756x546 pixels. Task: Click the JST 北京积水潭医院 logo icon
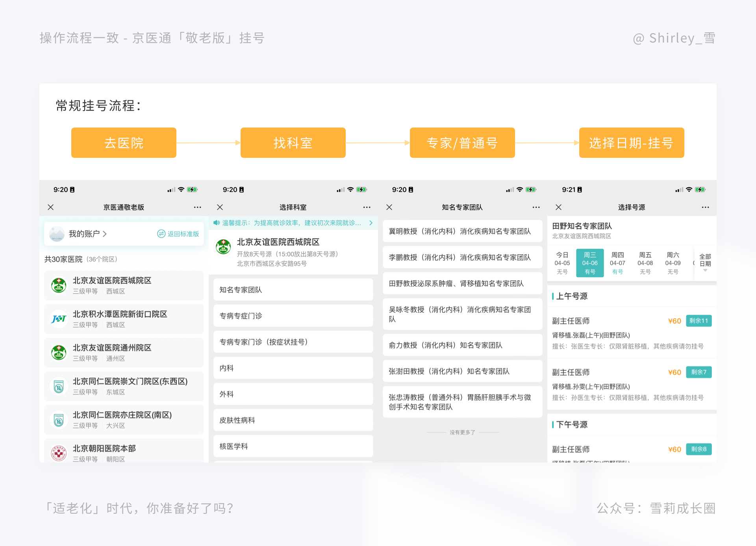click(58, 319)
